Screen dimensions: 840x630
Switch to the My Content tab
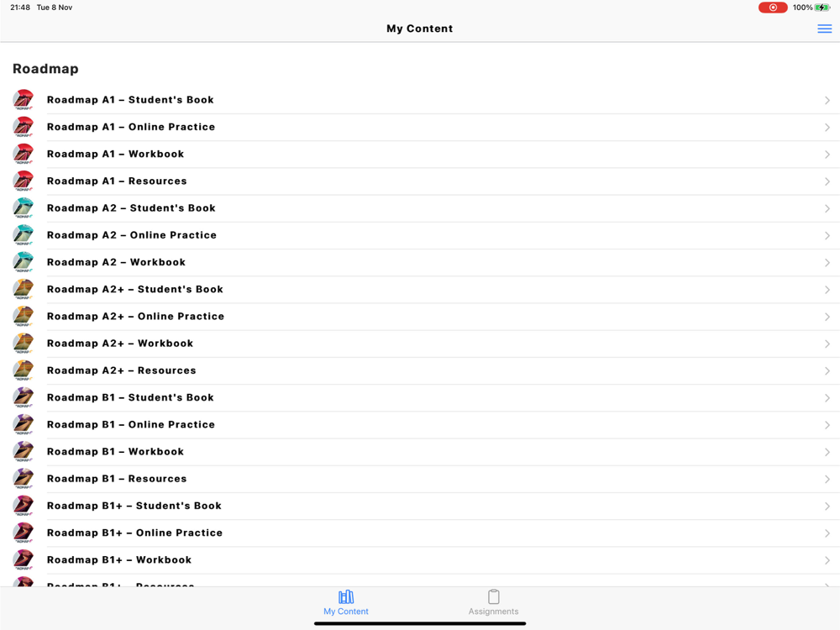pos(345,602)
